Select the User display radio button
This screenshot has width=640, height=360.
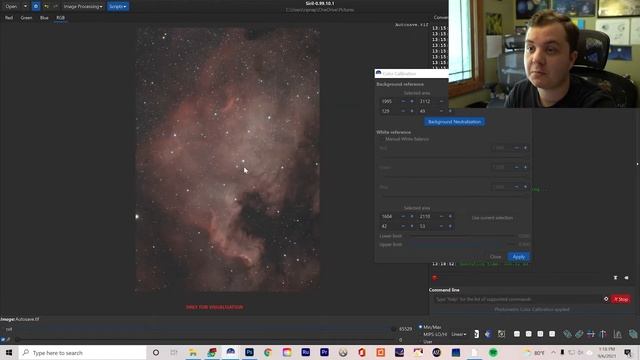(421, 342)
